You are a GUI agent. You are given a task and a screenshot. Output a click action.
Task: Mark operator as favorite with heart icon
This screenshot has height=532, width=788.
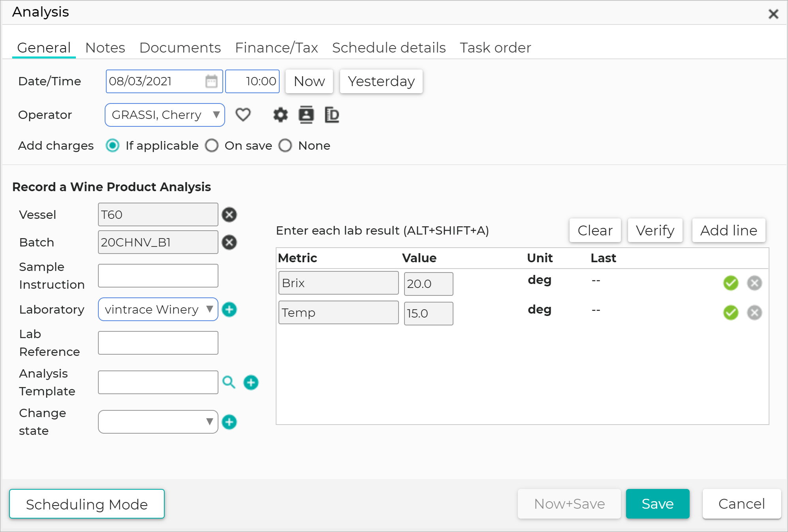click(x=243, y=115)
